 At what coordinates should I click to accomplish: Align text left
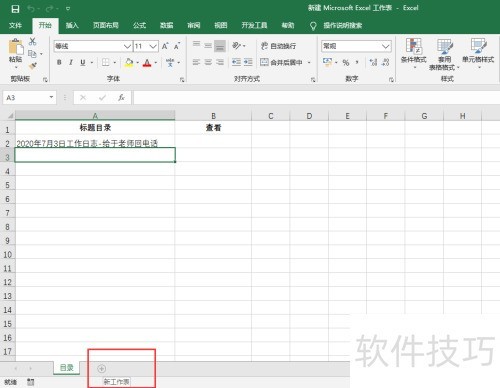196,62
